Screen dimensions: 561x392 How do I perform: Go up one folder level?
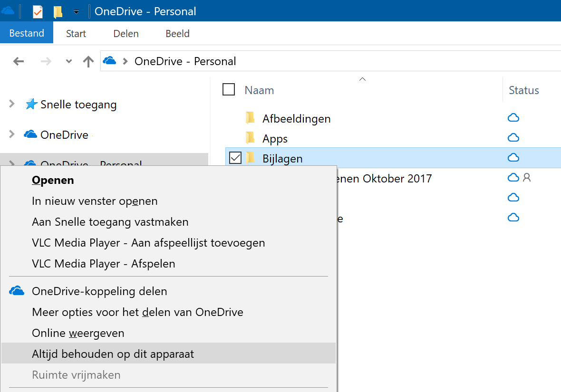(x=88, y=61)
